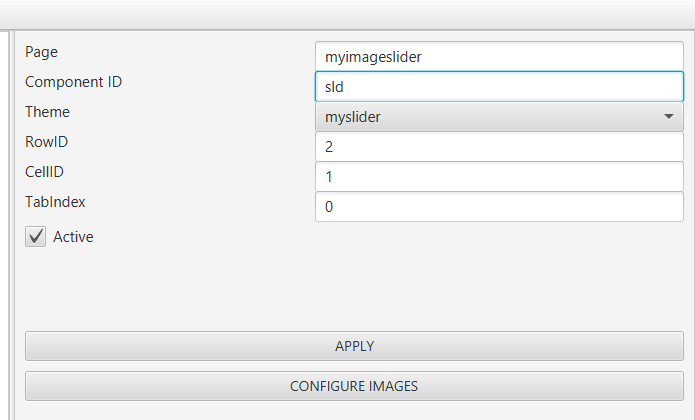
Task: Click the Active label text
Action: coord(73,237)
